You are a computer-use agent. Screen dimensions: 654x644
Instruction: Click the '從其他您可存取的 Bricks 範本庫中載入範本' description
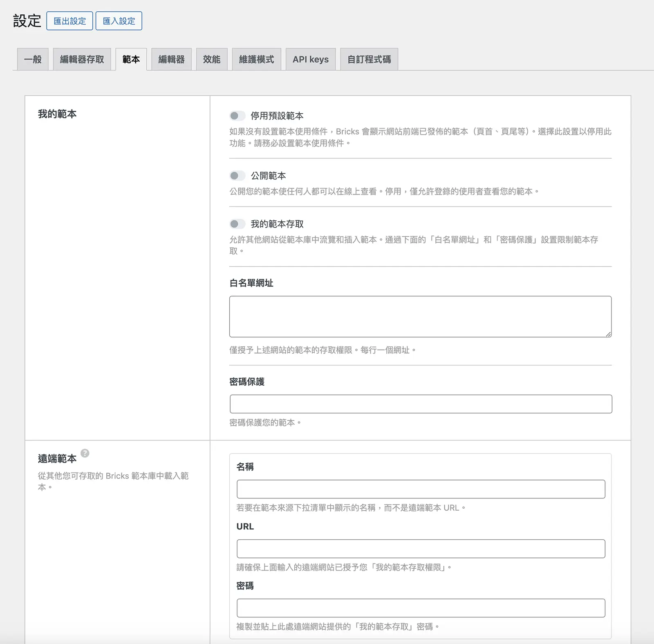[x=113, y=482]
